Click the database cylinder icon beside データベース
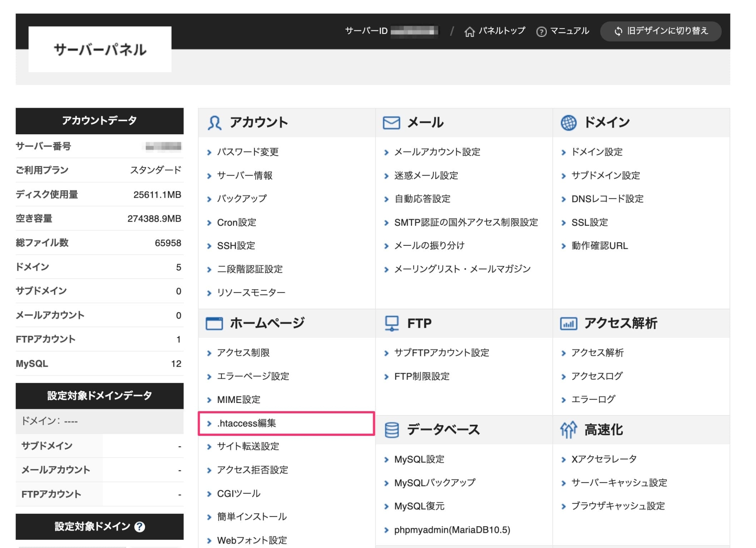 pyautogui.click(x=391, y=429)
